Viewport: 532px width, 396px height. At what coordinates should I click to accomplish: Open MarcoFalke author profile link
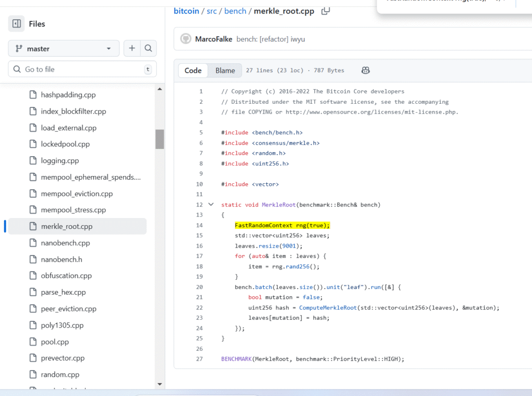pos(214,39)
